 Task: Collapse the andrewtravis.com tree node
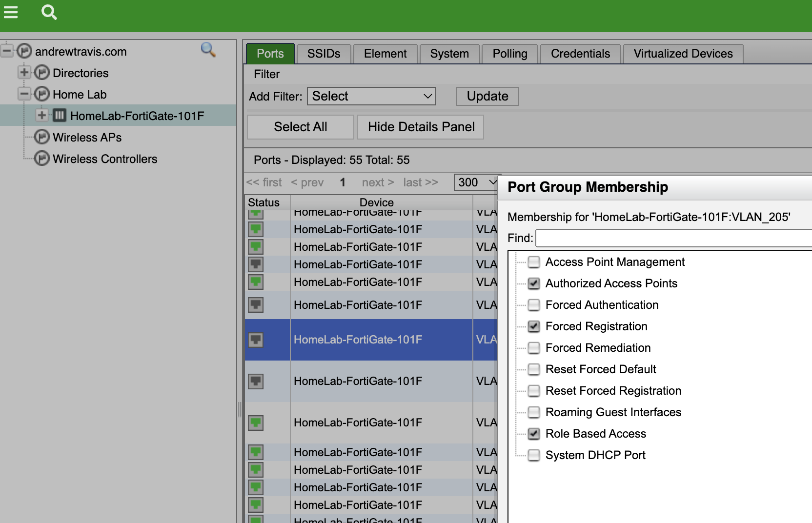tap(7, 51)
